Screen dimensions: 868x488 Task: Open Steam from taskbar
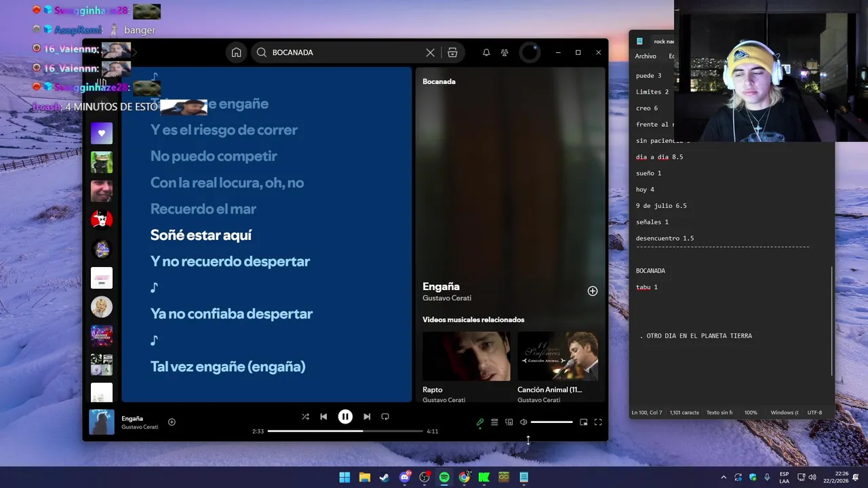click(384, 477)
